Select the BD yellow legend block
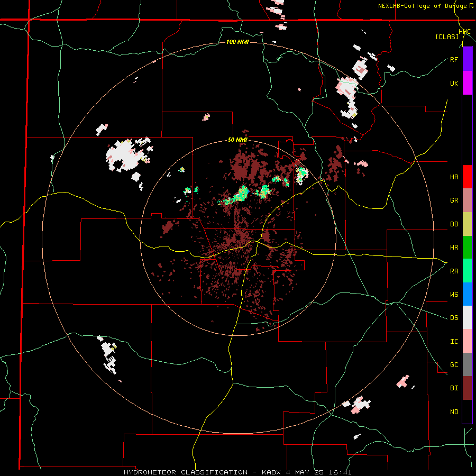476x476 pixels. click(x=467, y=224)
